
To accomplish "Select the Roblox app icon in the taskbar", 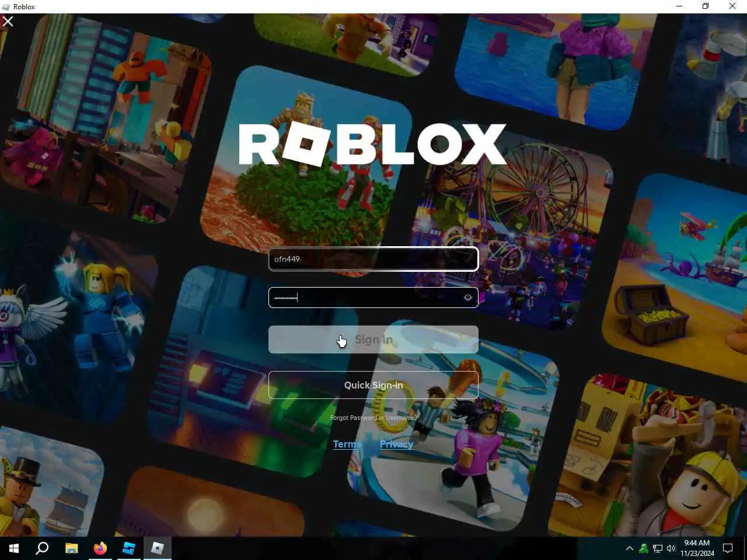I will pyautogui.click(x=158, y=548).
